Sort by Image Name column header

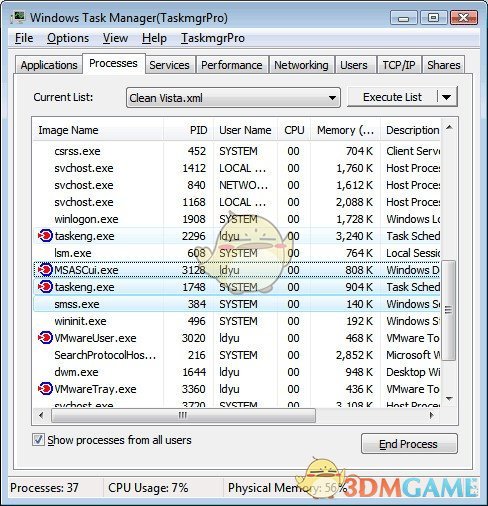(x=98, y=130)
